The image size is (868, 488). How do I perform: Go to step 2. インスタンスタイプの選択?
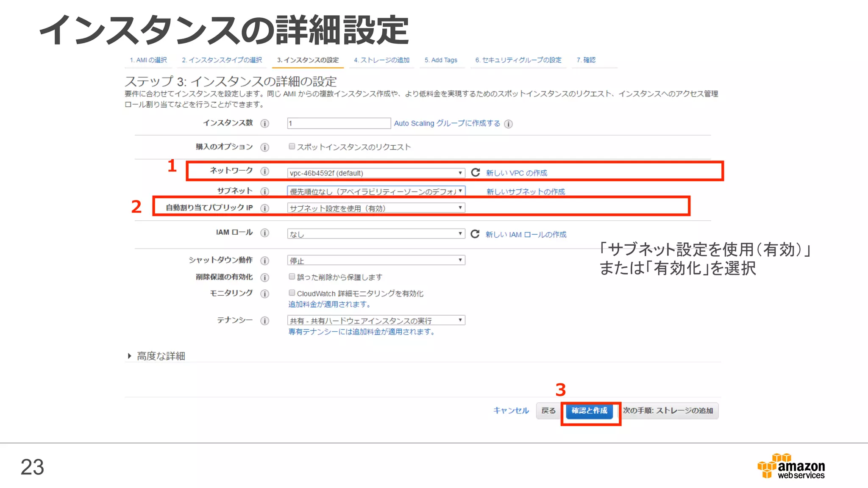point(222,60)
